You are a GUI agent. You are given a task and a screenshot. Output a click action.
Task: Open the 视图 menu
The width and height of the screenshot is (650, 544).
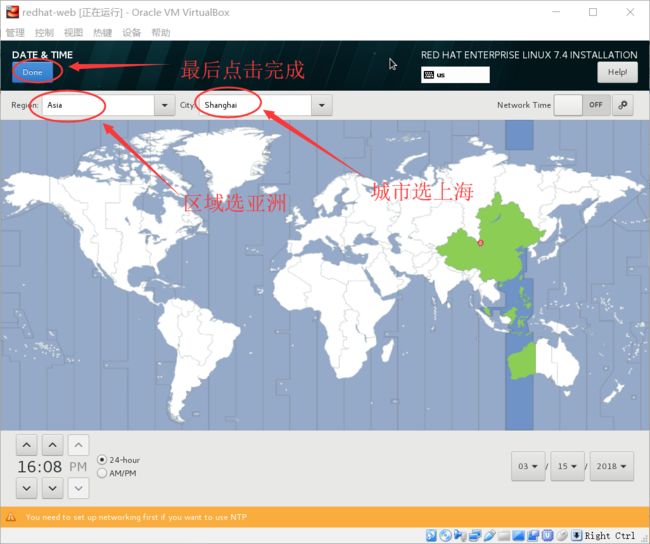pyautogui.click(x=73, y=33)
